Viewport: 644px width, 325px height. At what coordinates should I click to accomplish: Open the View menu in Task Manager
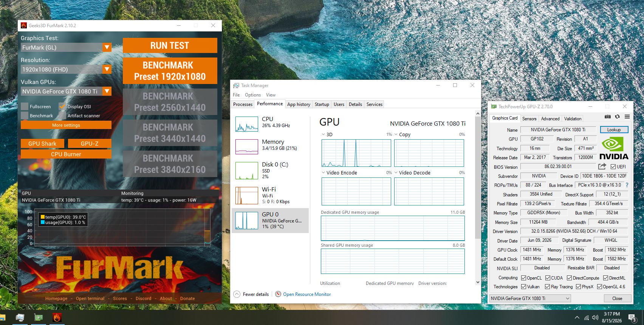click(x=271, y=95)
